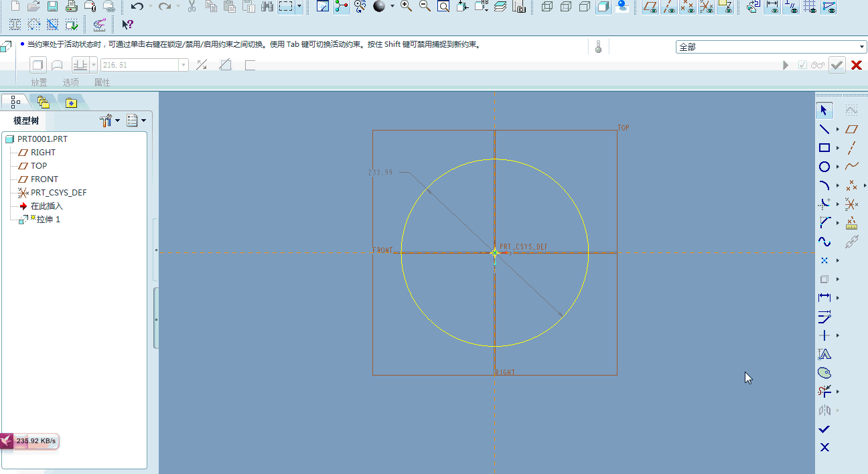Save the model with the floppy icon
This screenshot has height=474, width=868.
52,7
